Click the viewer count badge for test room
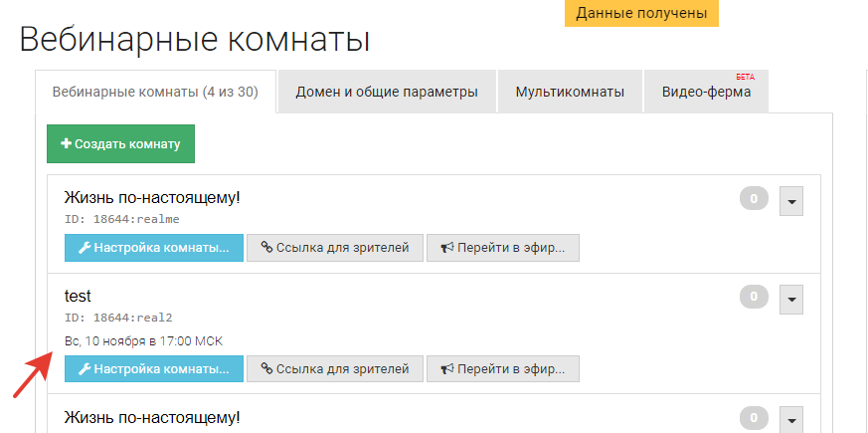The height and width of the screenshot is (433, 868). [754, 296]
